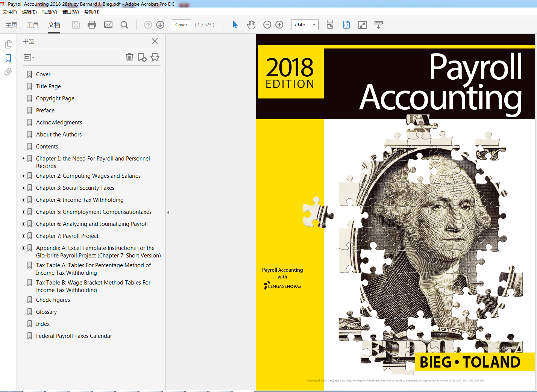Screen dimensions: 537x392
Task: Open the read mode keyboard-arrow icon
Action: (379, 25)
